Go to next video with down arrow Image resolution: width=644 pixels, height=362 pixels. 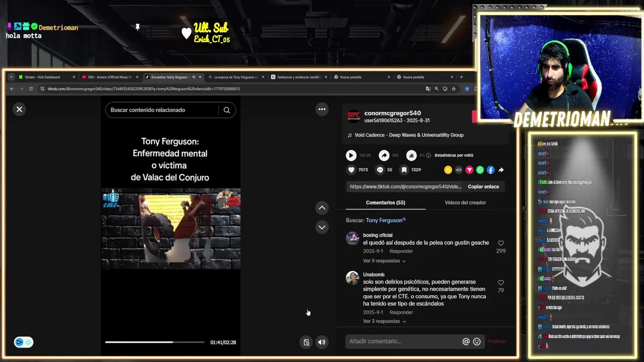pyautogui.click(x=322, y=227)
